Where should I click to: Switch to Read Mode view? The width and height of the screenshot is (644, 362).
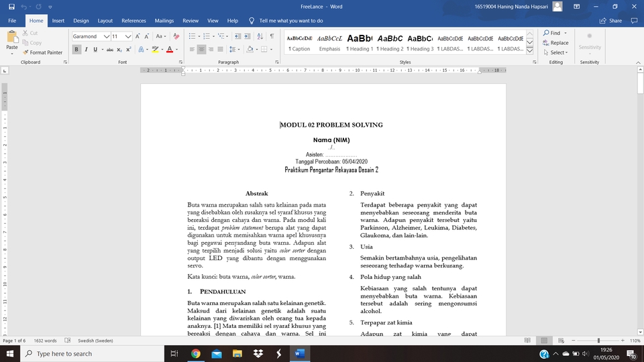[x=527, y=341]
